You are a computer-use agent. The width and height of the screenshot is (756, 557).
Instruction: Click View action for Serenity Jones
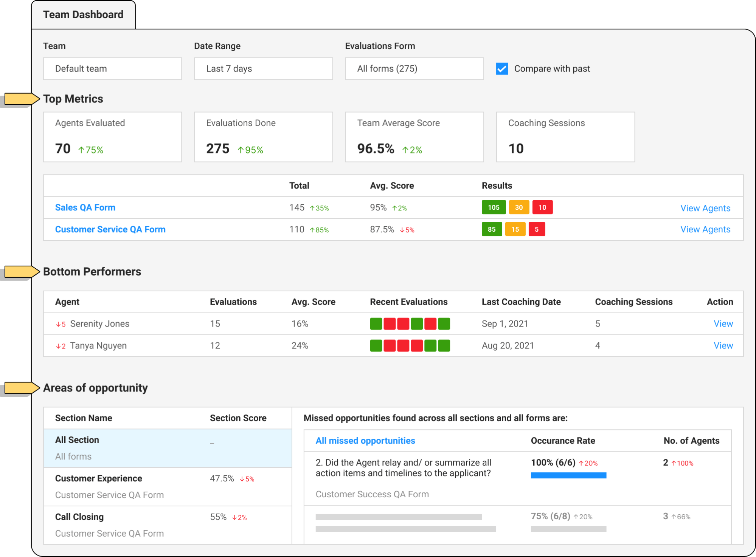point(723,323)
